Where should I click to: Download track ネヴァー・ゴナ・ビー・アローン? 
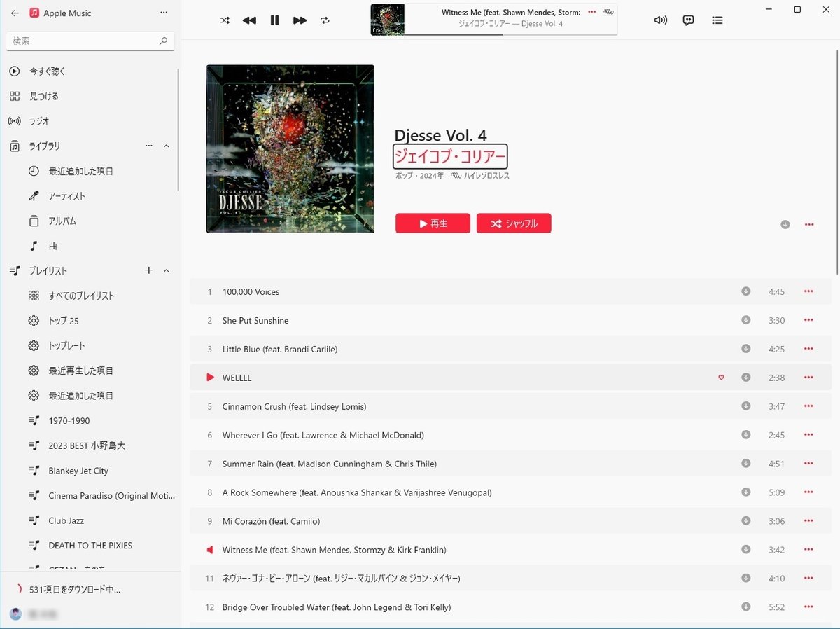point(746,579)
